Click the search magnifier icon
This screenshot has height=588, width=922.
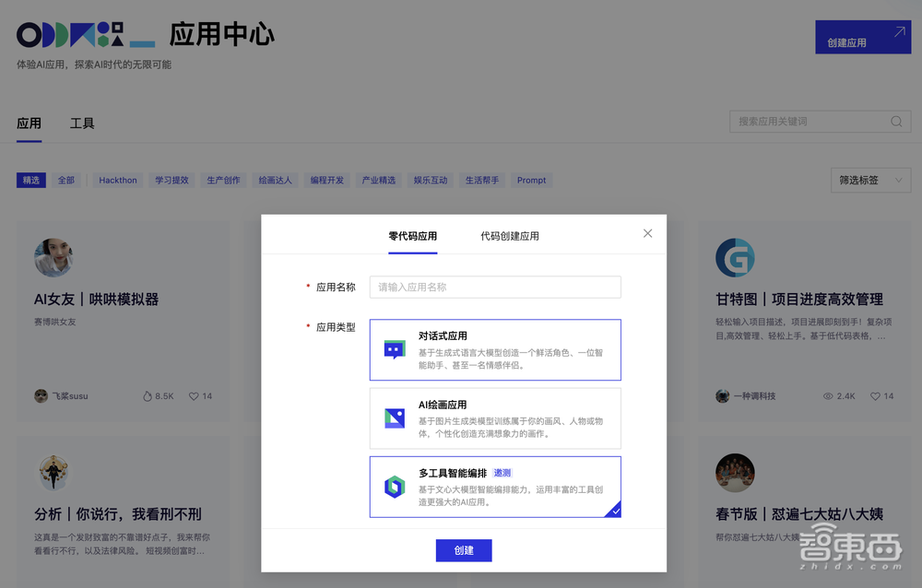[895, 121]
